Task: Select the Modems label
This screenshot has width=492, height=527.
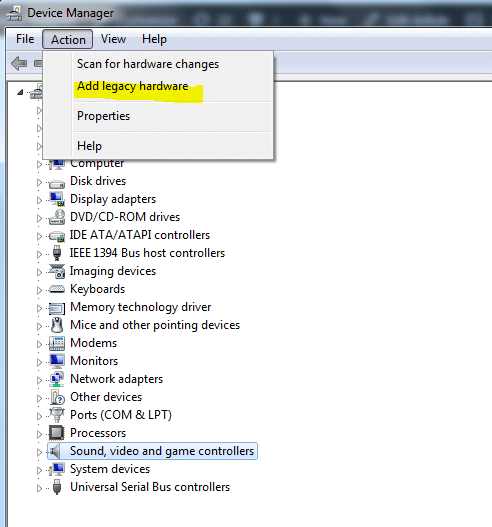Action: pyautogui.click(x=93, y=343)
